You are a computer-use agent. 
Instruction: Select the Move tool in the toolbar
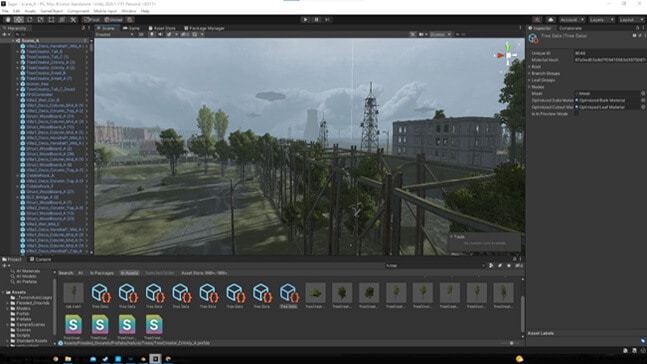click(19, 19)
